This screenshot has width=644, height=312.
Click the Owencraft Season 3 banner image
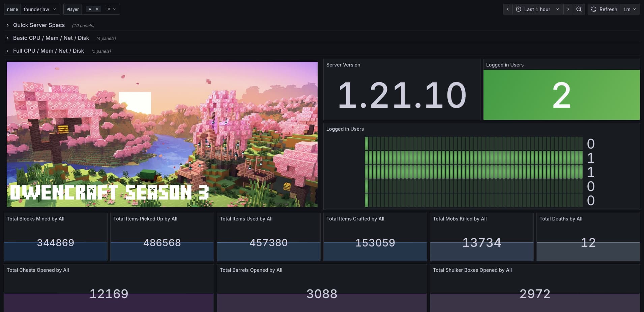pyautogui.click(x=162, y=134)
